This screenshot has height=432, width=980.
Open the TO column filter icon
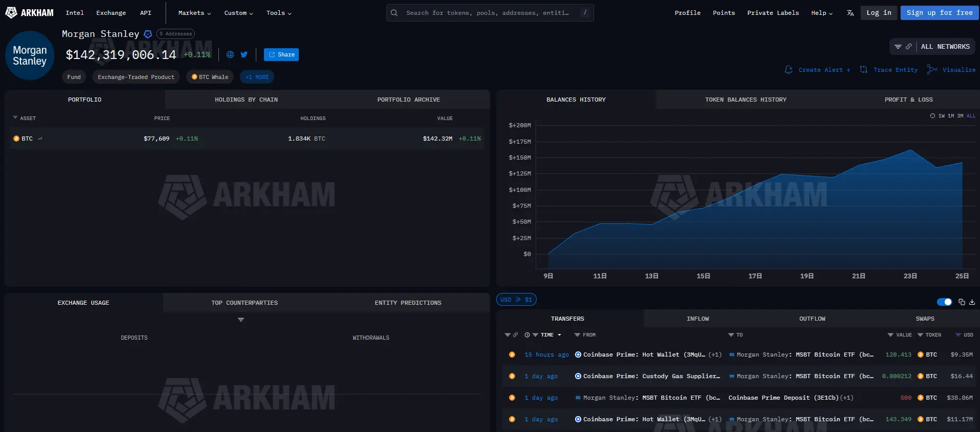[x=731, y=335]
